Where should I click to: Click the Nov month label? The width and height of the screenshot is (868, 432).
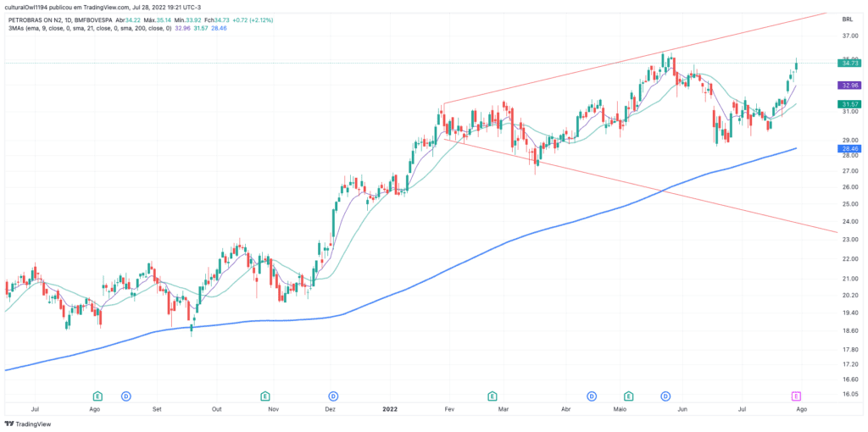point(273,410)
